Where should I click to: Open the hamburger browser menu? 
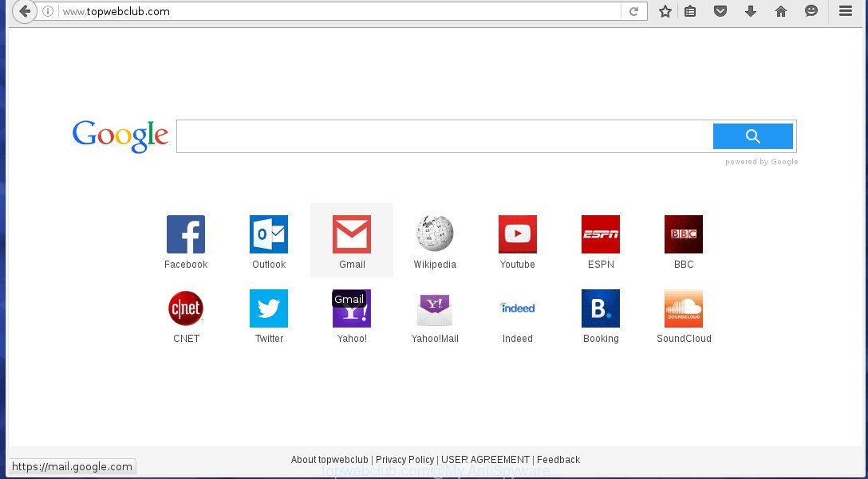[x=846, y=11]
